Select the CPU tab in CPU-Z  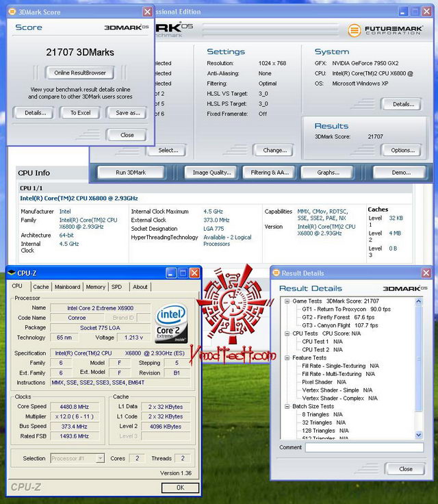point(17,286)
